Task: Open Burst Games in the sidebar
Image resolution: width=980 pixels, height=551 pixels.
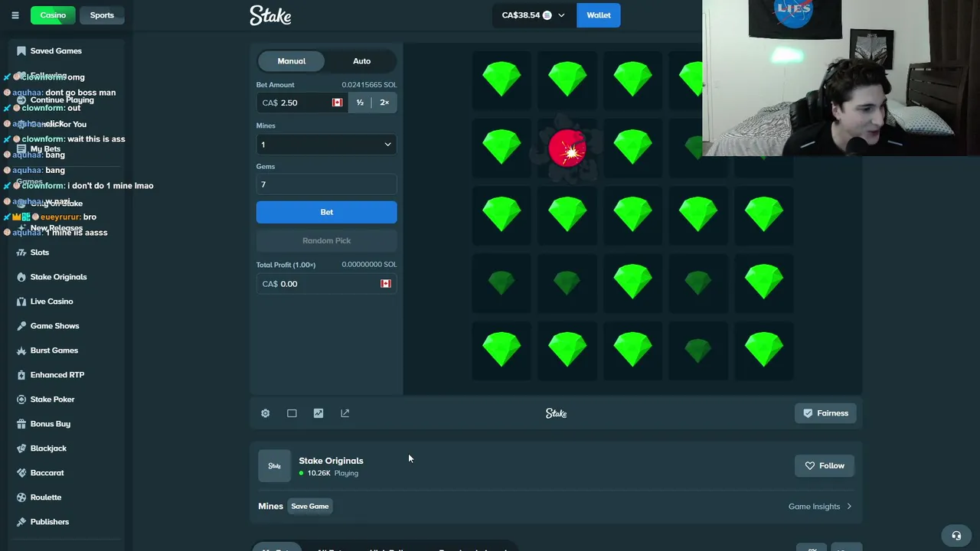Action: [54, 350]
